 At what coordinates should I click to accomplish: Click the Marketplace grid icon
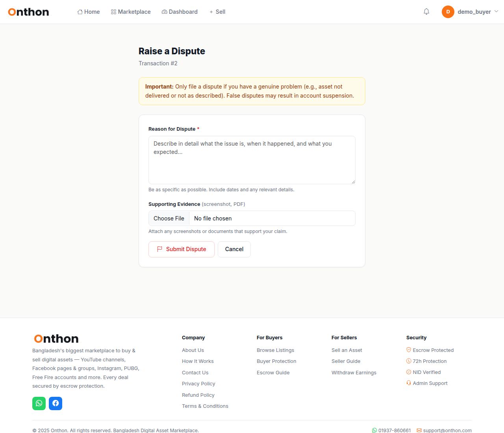113,12
